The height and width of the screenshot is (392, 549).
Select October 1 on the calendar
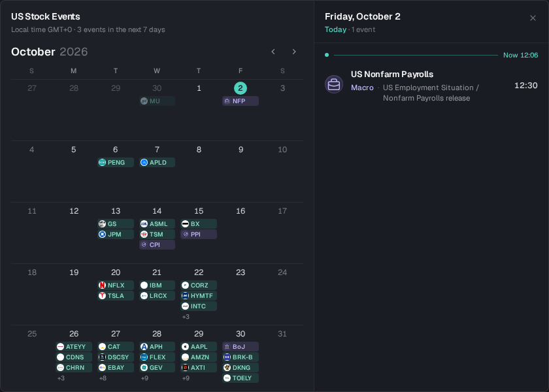199,88
